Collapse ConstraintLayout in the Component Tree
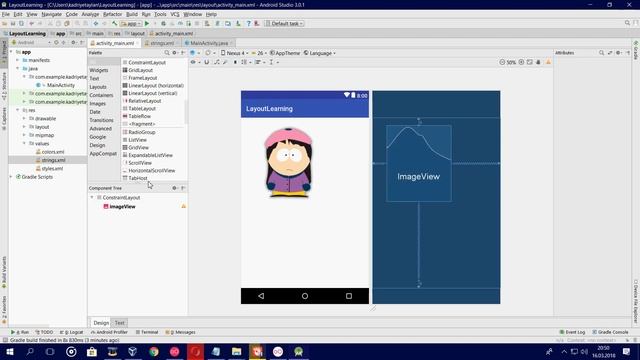The image size is (640, 360). point(92,198)
